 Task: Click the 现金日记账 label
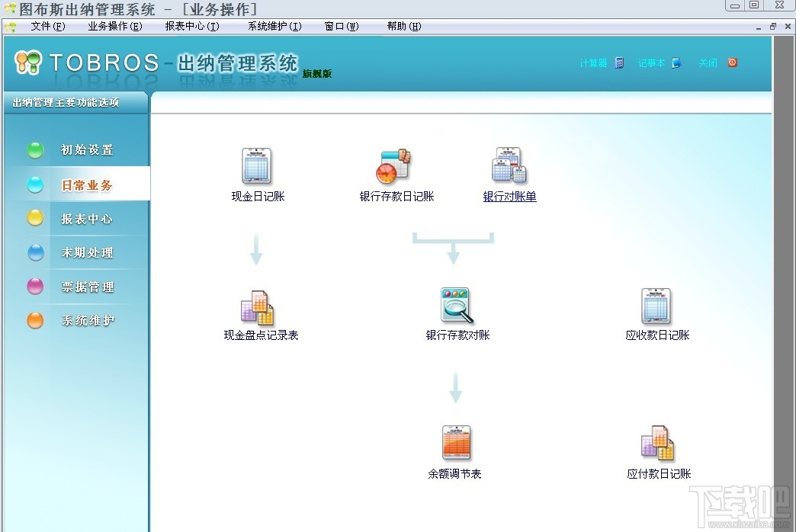point(258,197)
